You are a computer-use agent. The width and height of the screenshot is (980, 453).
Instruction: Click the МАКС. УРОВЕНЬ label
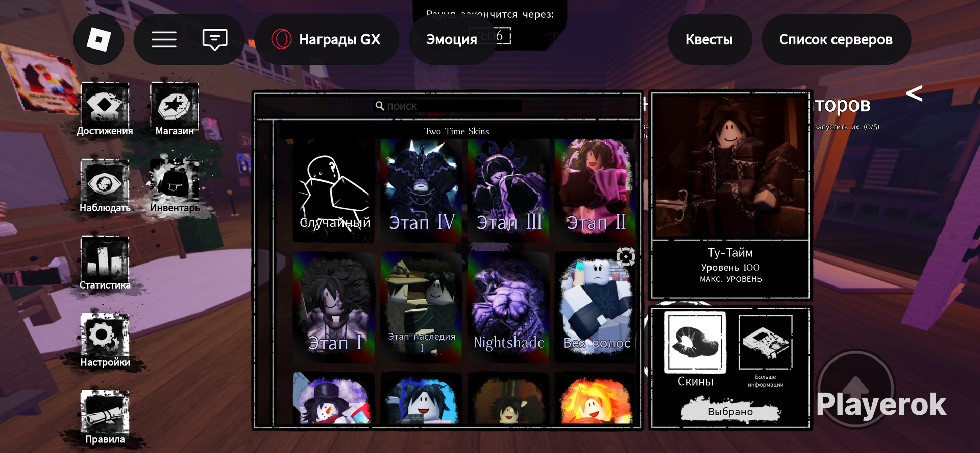[x=730, y=279]
